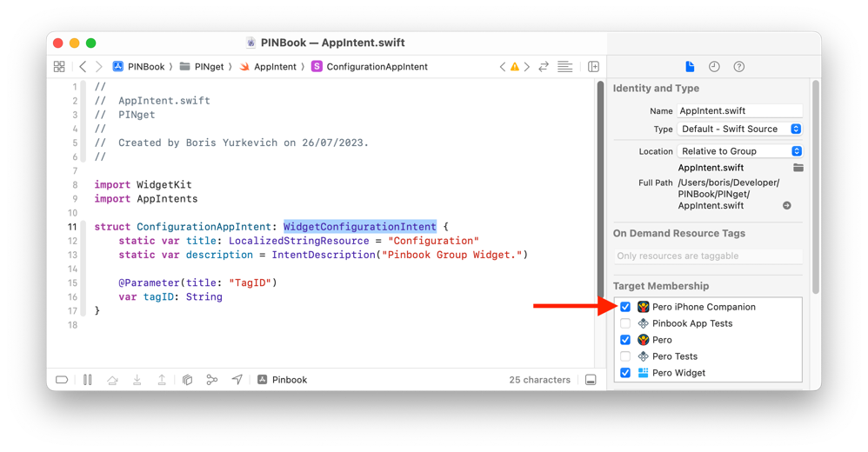
Task: Toggle code review changes arrows icon
Action: (544, 66)
